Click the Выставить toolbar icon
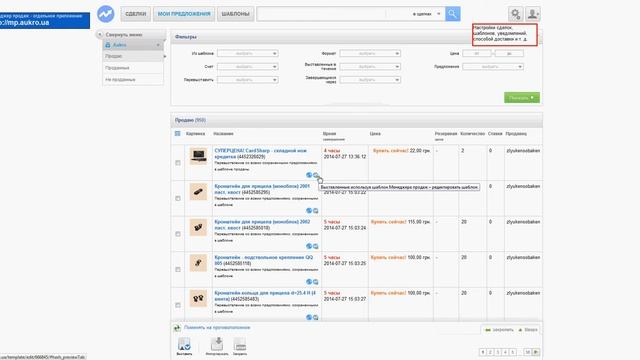Viewport: 640px width, 360px height. tap(184, 347)
